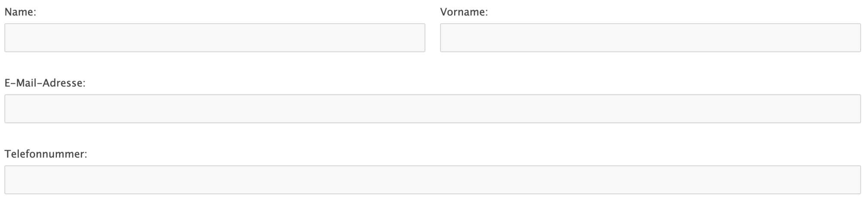Select the text box under "Name:"
Screen dimensions: 868x202
pyautogui.click(x=214, y=38)
